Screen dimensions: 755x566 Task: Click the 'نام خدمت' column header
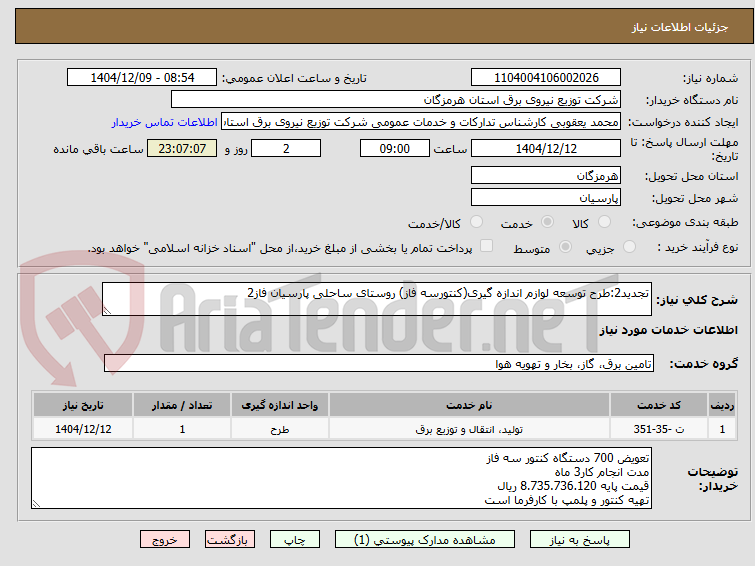coord(469,405)
